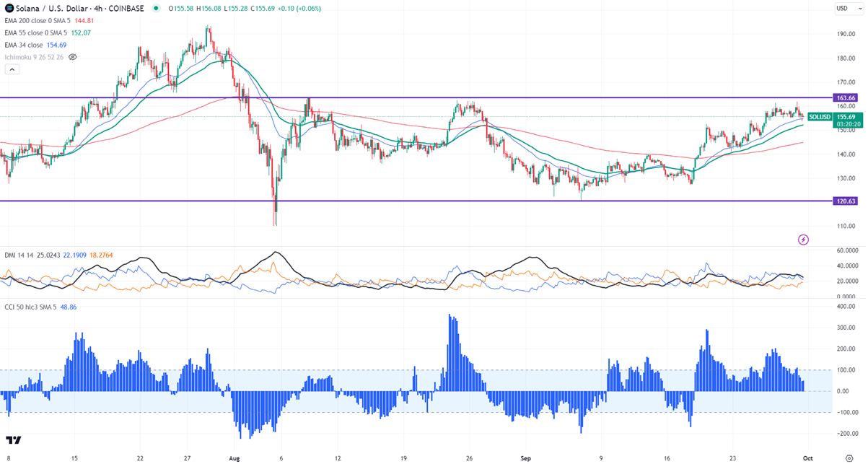The height and width of the screenshot is (464, 868).
Task: Click the close price C155.69 readout
Action: (x=261, y=9)
